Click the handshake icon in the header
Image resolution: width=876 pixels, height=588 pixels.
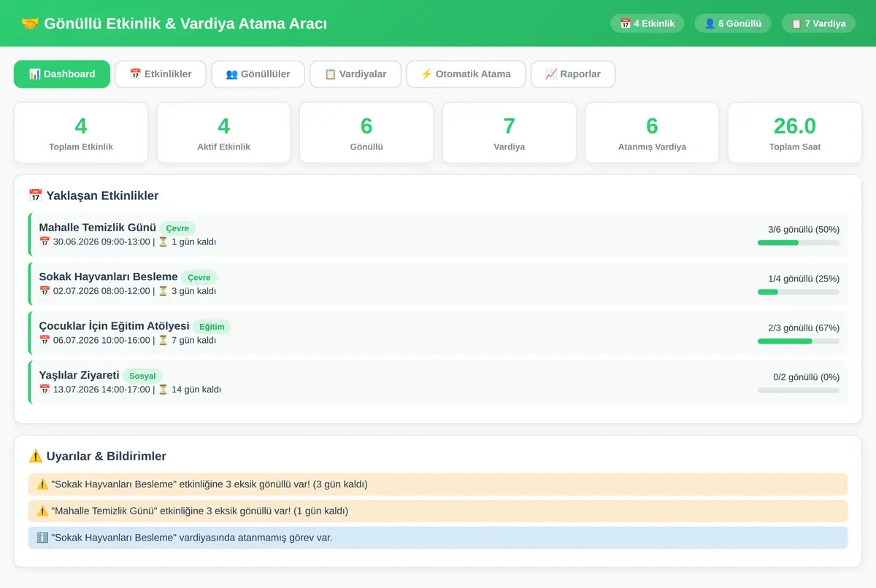pyautogui.click(x=30, y=23)
